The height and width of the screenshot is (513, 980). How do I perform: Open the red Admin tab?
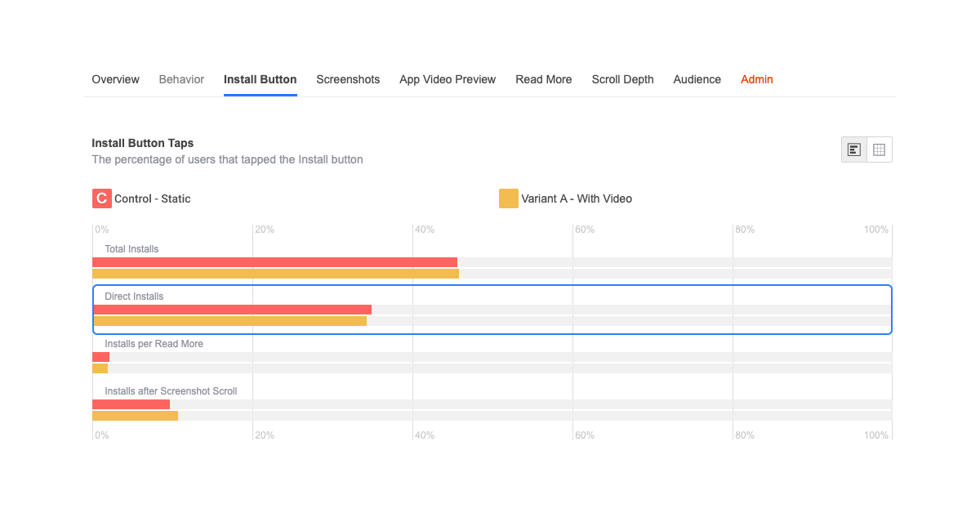[x=756, y=79]
